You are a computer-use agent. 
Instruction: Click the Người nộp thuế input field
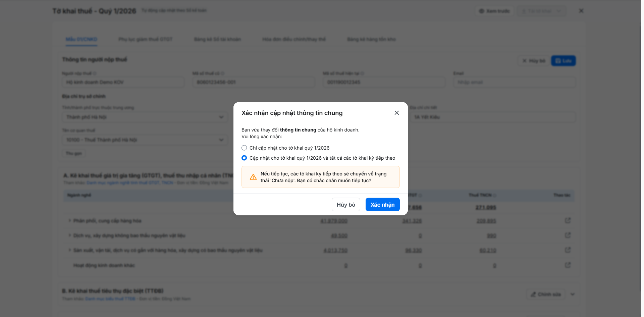pos(123,82)
